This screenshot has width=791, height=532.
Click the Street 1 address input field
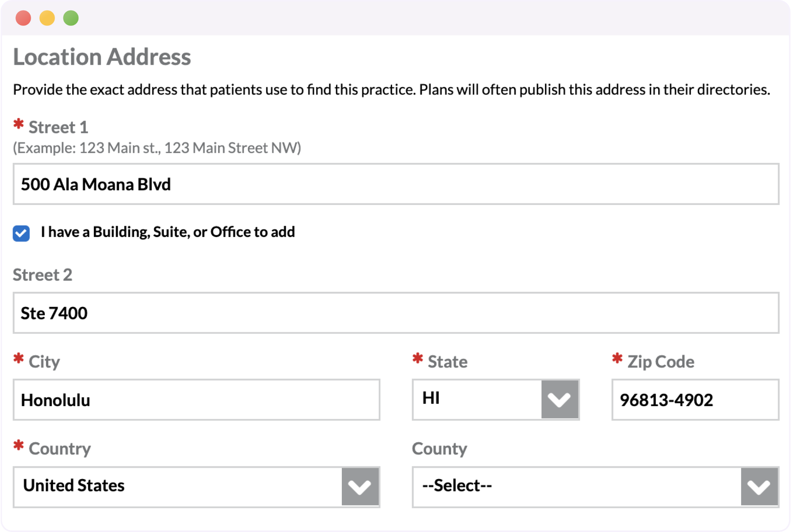(x=396, y=184)
